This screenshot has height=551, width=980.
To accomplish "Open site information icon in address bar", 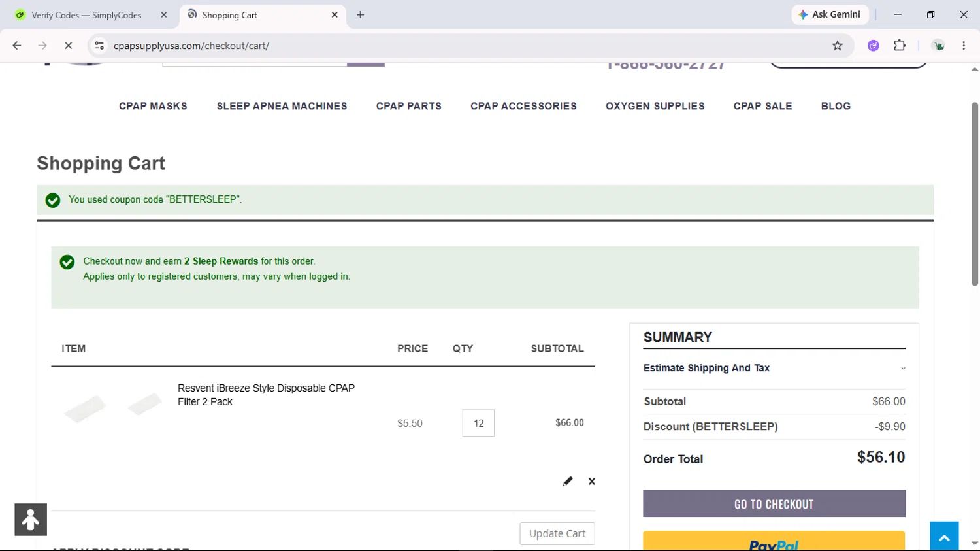I will pyautogui.click(x=99, y=46).
